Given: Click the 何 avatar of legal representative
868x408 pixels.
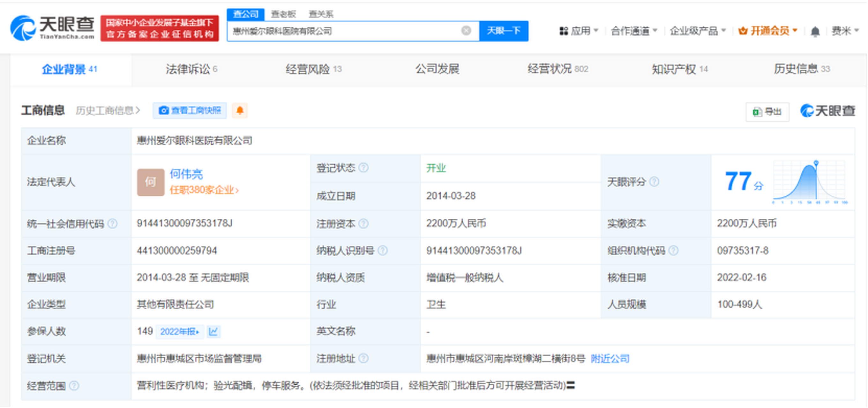Looking at the screenshot, I should [151, 182].
